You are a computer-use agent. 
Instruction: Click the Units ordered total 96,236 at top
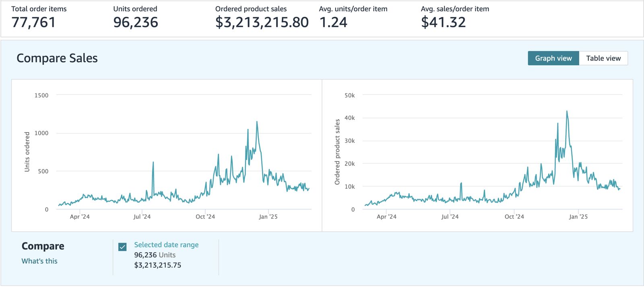[136, 23]
